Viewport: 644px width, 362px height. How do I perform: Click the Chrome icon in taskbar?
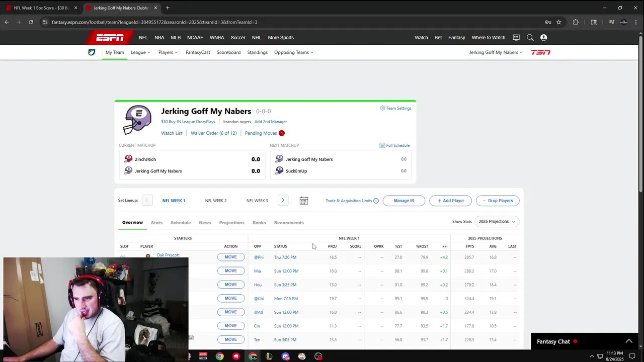pyautogui.click(x=220, y=356)
